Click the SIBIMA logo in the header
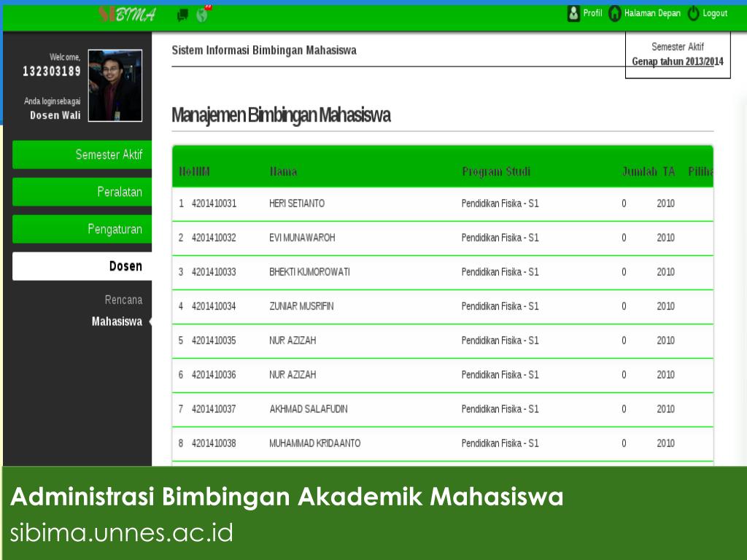The image size is (747, 560). tap(125, 12)
